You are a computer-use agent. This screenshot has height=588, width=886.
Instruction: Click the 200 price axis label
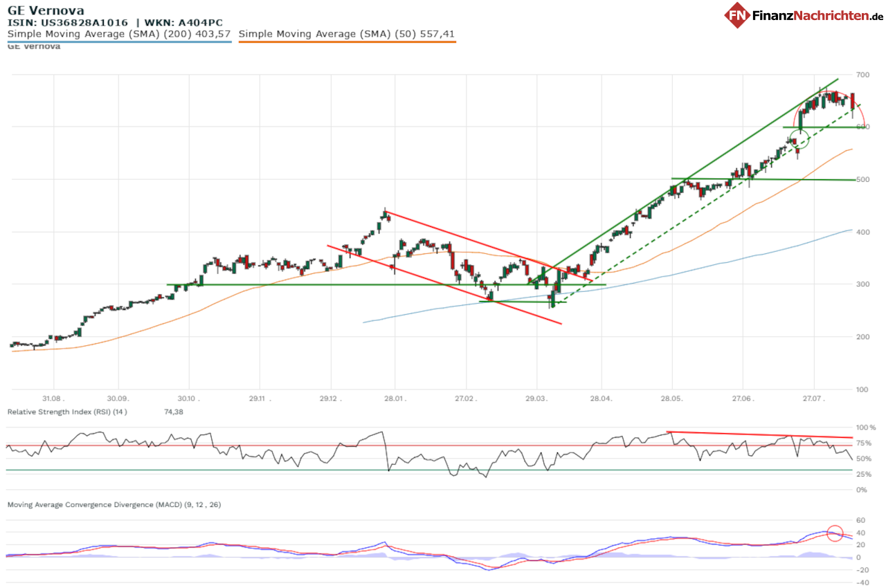[x=862, y=337]
